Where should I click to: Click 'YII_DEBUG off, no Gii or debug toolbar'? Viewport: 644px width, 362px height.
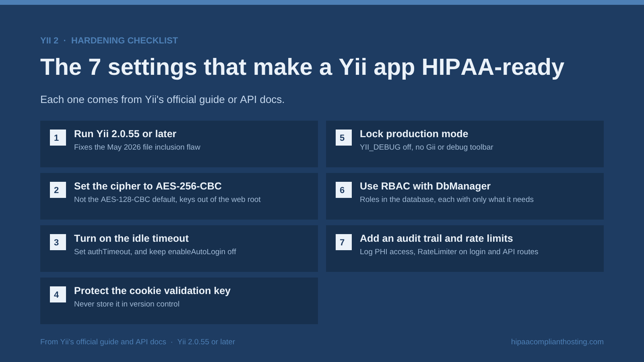(x=426, y=147)
